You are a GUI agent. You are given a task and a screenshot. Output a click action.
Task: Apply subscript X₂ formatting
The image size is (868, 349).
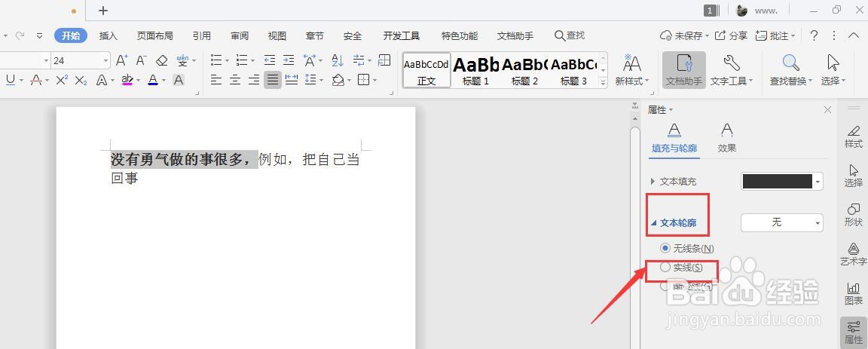click(81, 81)
